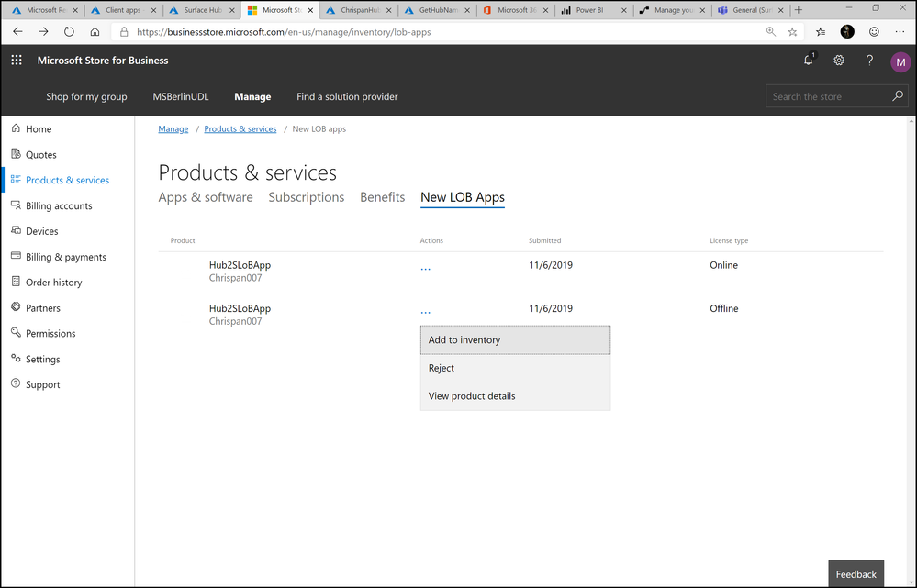917x588 pixels.
Task: Open the browser home icon
Action: click(x=95, y=31)
